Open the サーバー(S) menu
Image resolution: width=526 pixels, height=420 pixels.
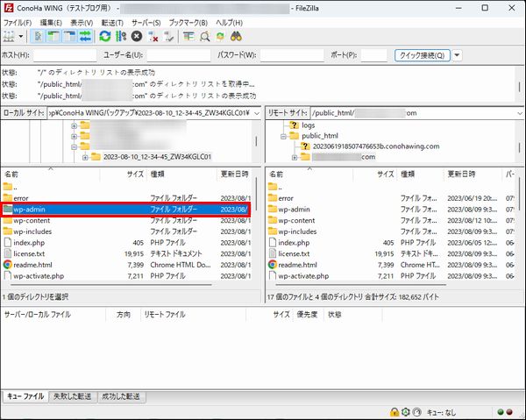(146, 23)
